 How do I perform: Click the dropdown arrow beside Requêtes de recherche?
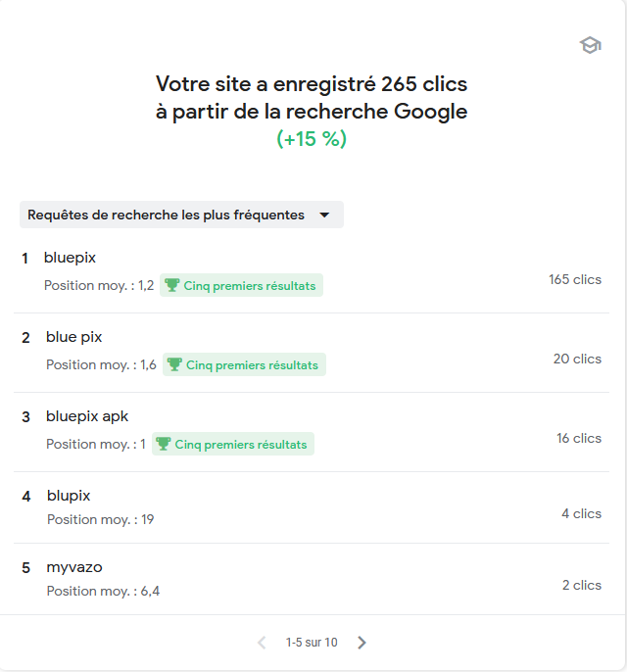(324, 216)
